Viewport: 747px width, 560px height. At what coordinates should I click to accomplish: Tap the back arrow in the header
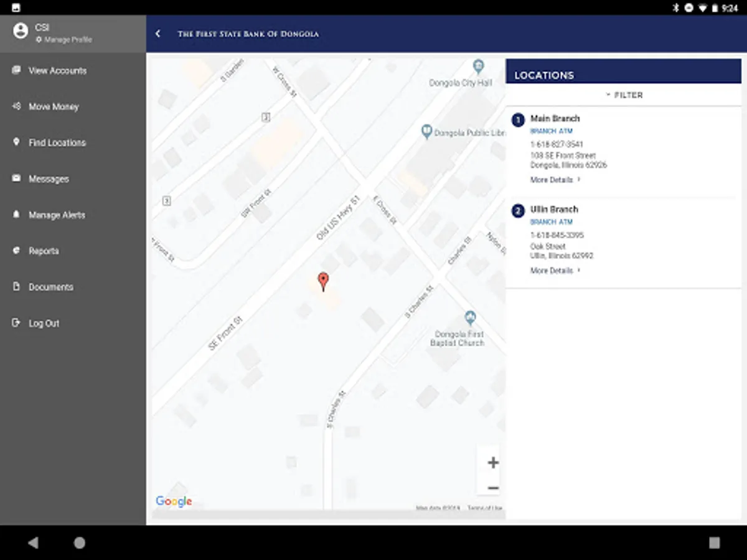157,34
